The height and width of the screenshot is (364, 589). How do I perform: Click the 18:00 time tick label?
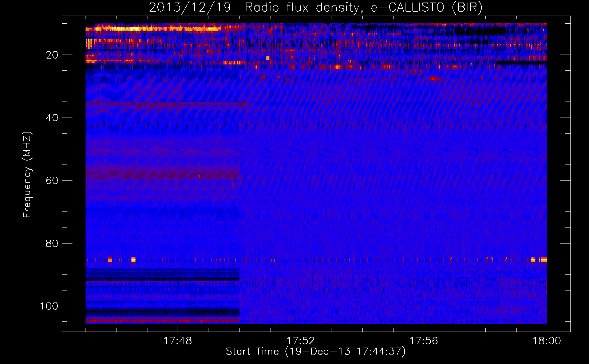point(547,341)
